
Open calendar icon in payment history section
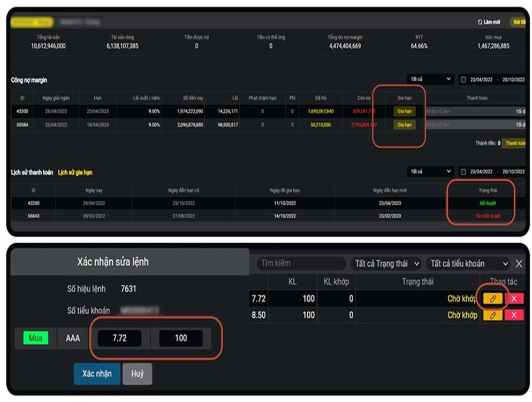tap(463, 172)
